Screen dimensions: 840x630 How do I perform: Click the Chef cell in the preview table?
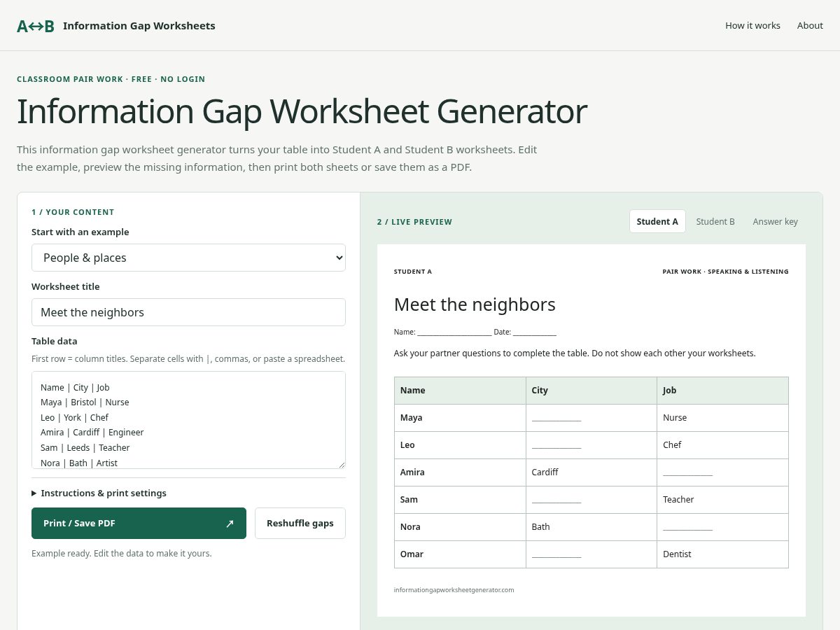point(722,445)
